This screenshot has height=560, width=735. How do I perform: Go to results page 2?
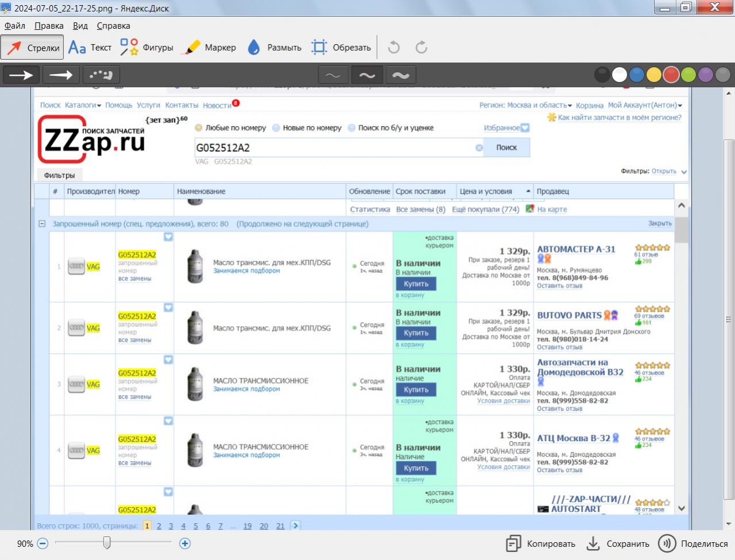point(159,526)
